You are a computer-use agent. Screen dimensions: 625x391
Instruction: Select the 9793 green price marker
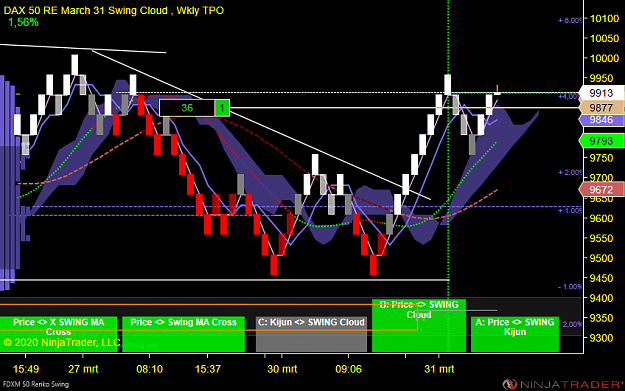click(x=601, y=141)
